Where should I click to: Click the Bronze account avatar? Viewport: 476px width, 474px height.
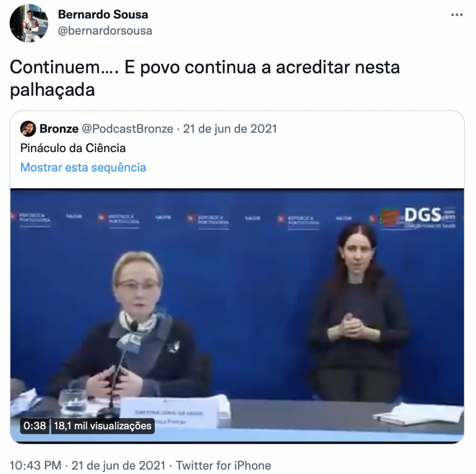tap(28, 128)
